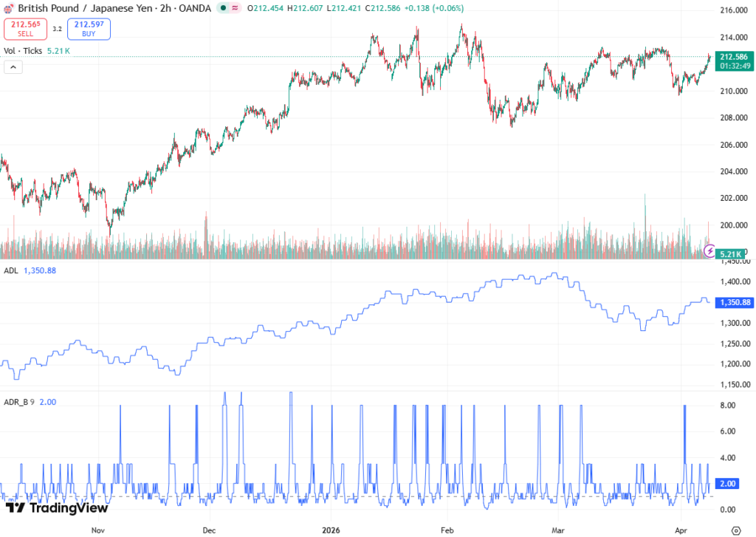
Task: Click the purple lightning bolt icon
Action: (x=710, y=250)
